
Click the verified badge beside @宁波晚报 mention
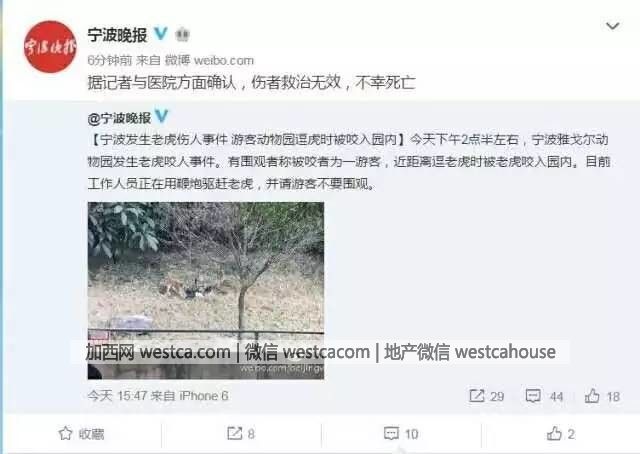162,116
